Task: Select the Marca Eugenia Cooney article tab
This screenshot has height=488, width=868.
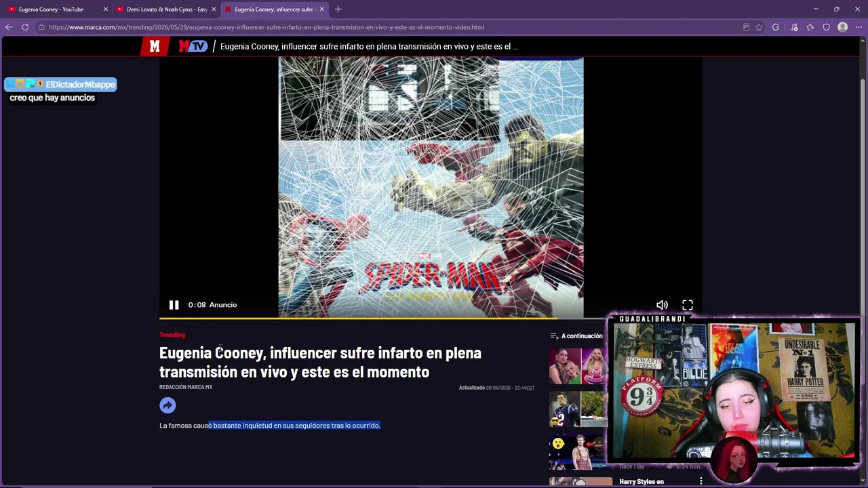Action: pyautogui.click(x=274, y=9)
